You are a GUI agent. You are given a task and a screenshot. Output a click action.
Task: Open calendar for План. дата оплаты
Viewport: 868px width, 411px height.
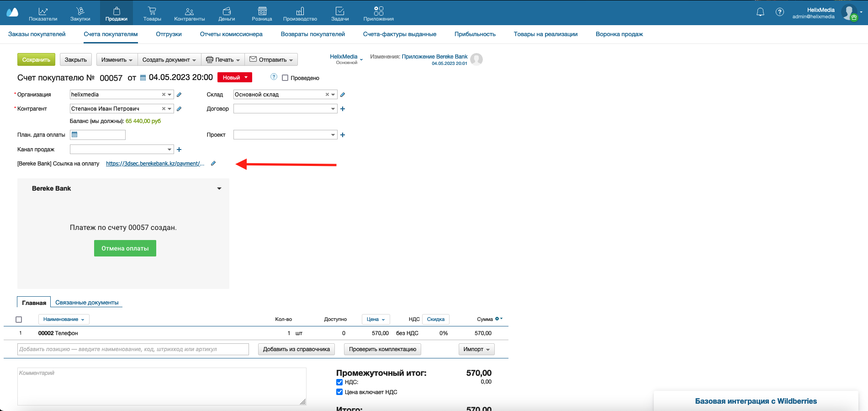[74, 134]
